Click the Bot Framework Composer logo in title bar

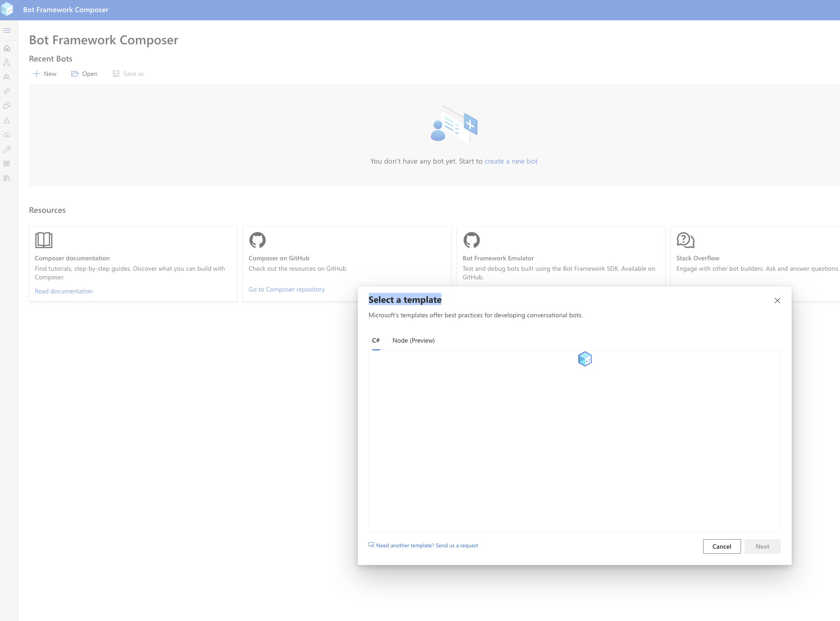[7, 9]
